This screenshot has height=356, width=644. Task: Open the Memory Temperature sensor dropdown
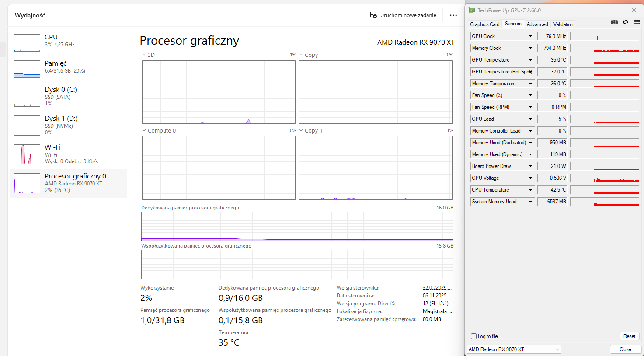pyautogui.click(x=530, y=84)
